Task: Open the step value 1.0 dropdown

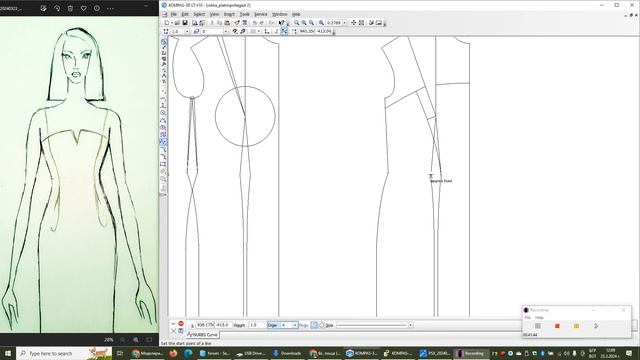Action: coord(187,31)
